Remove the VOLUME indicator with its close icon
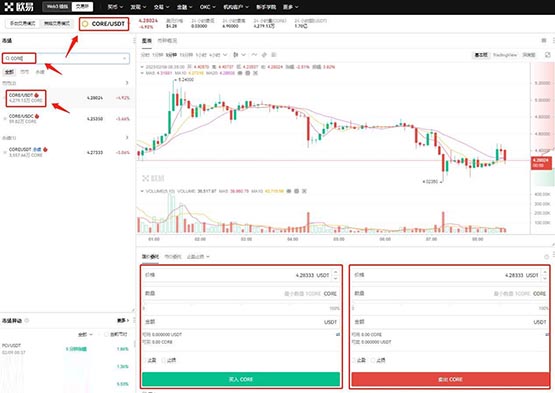This screenshot has width=555, height=393. tap(304, 191)
